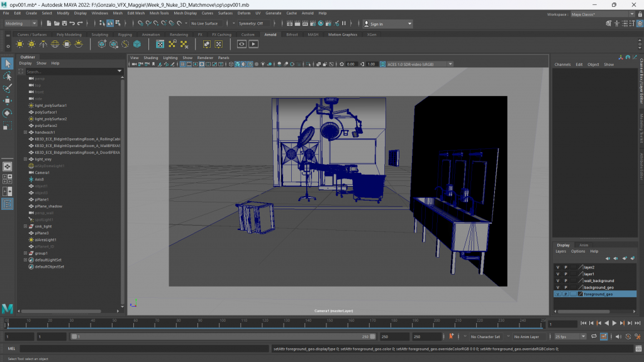Image resolution: width=644 pixels, height=362 pixels.
Task: Activate the Paint Selection tool
Action: point(7,88)
